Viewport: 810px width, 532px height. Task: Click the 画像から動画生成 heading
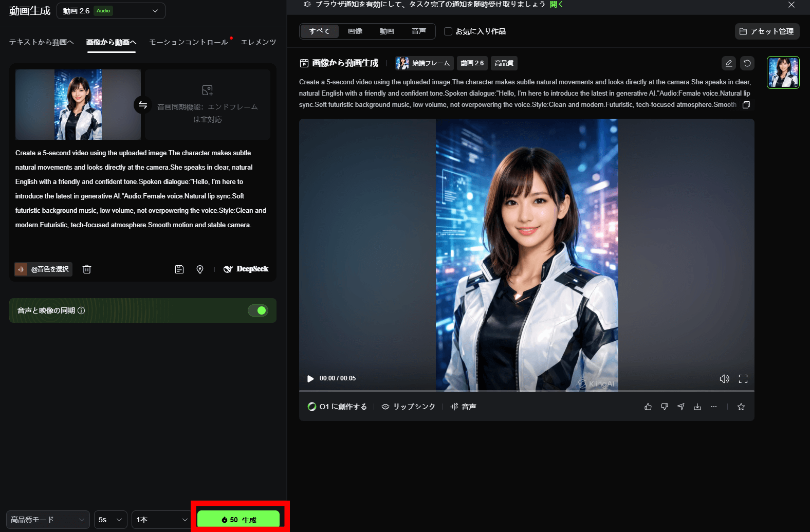coord(345,63)
